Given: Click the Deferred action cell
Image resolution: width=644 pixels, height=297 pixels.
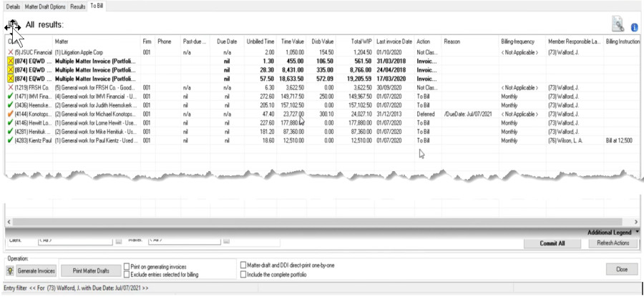Looking at the screenshot, I should [x=428, y=115].
